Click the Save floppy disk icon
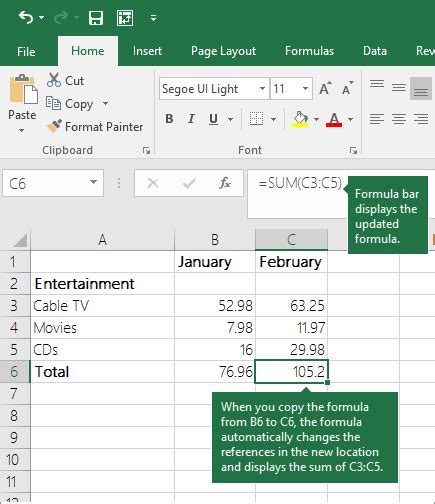 tap(96, 18)
